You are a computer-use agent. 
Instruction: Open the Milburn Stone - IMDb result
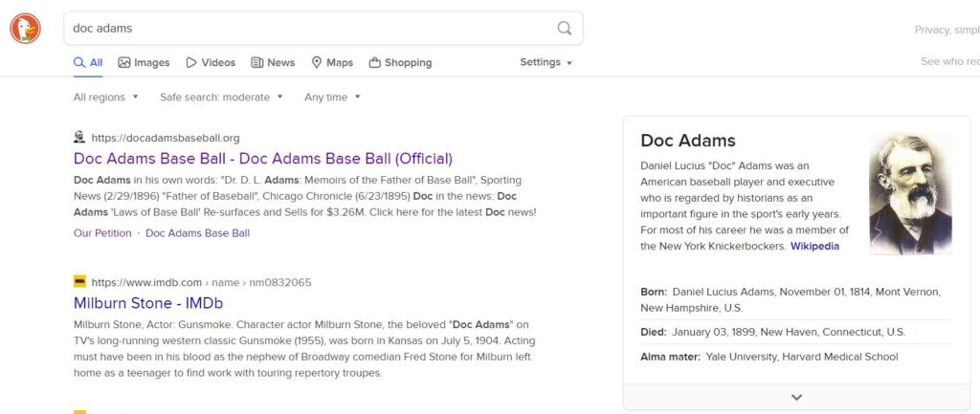pyautogui.click(x=148, y=303)
